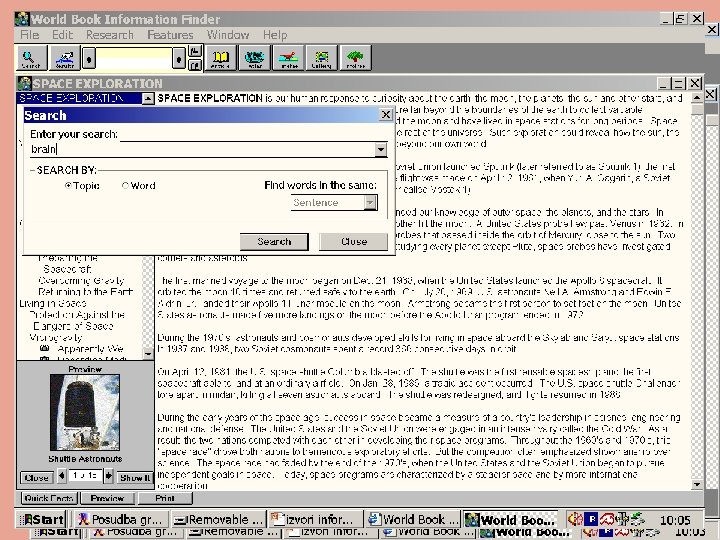Switch to Removable taskbar window

[x=219, y=519]
